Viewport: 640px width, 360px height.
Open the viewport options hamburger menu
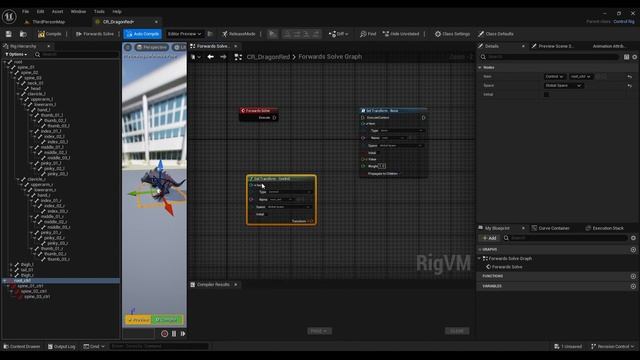pyautogui.click(x=128, y=47)
